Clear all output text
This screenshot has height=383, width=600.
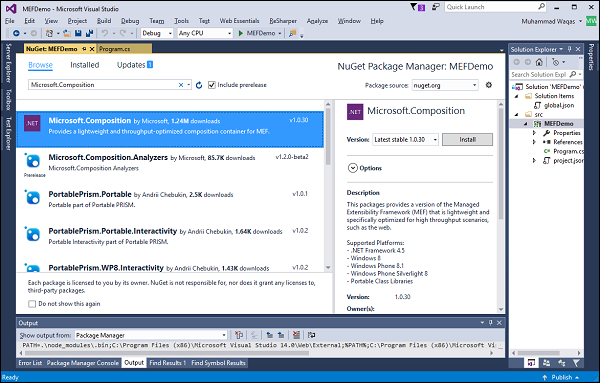[x=296, y=335]
